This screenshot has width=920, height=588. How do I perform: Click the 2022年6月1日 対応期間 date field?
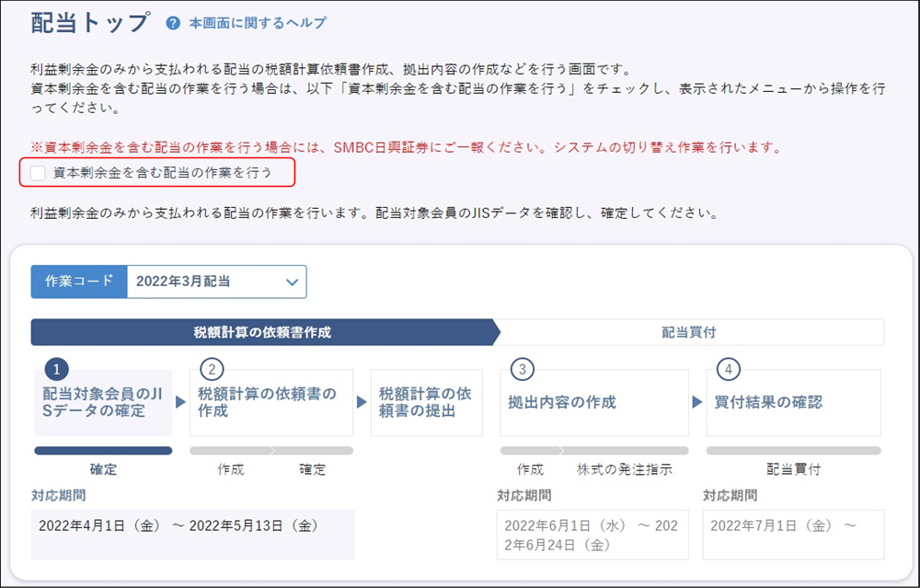pos(592,535)
